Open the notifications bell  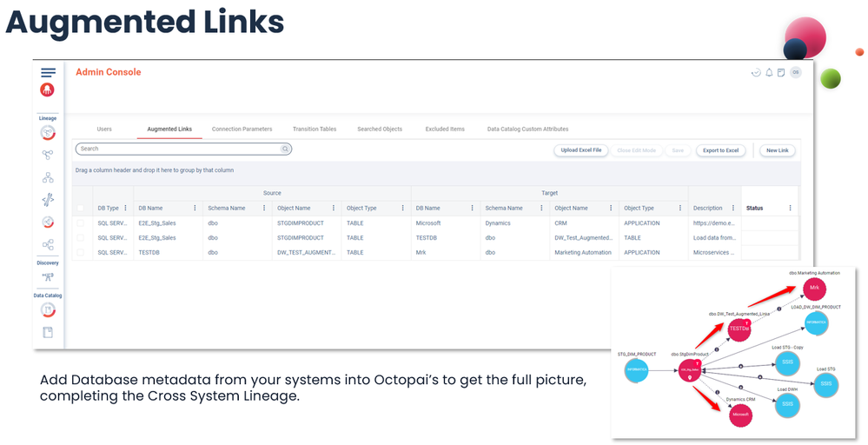click(x=769, y=72)
